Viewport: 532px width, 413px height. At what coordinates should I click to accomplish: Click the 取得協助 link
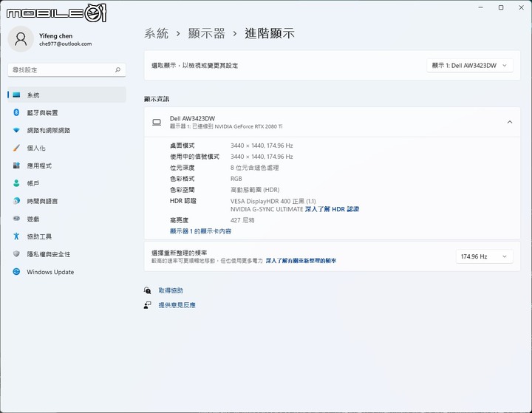click(171, 290)
